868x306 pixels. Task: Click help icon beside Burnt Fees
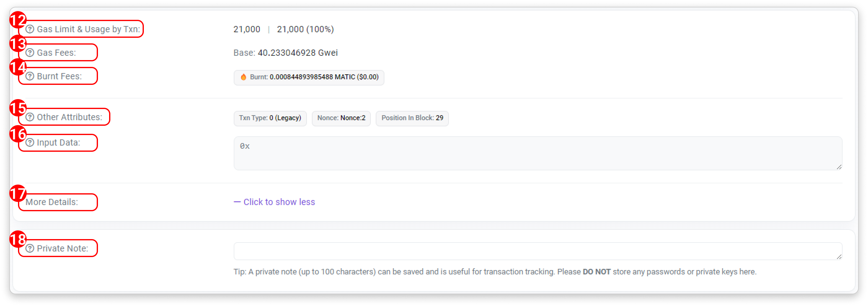(x=30, y=76)
